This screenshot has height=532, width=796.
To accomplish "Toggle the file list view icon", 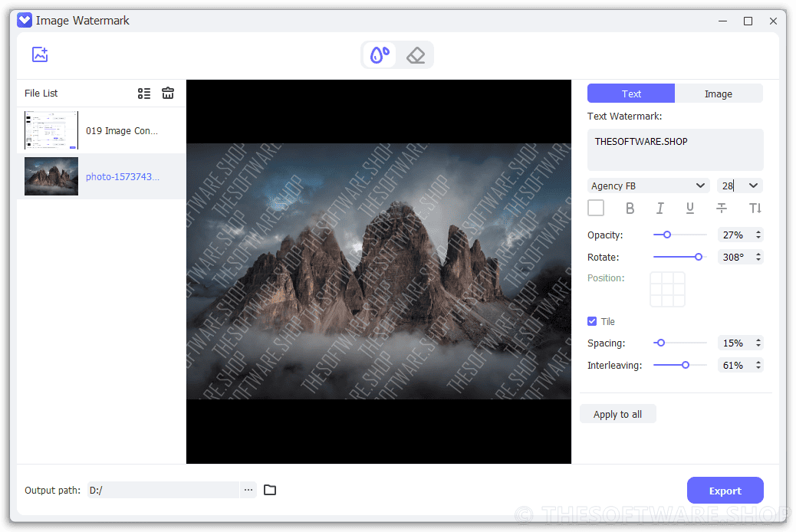I will coord(144,94).
